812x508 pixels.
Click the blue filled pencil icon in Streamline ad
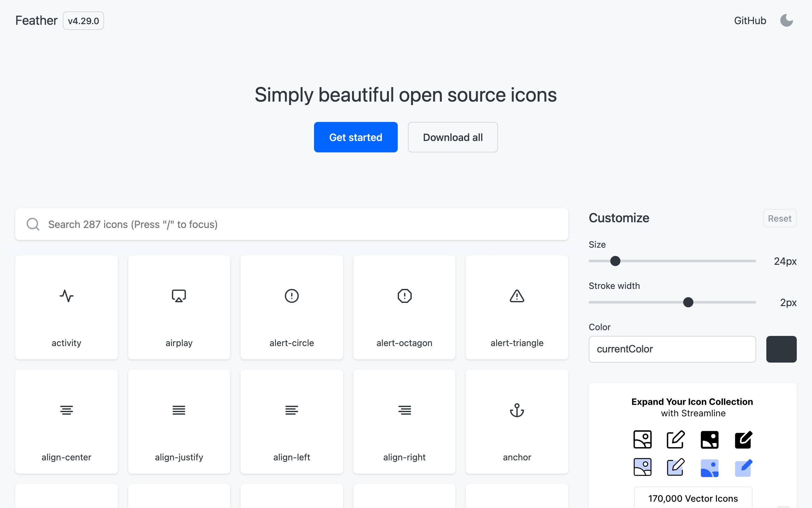(743, 467)
